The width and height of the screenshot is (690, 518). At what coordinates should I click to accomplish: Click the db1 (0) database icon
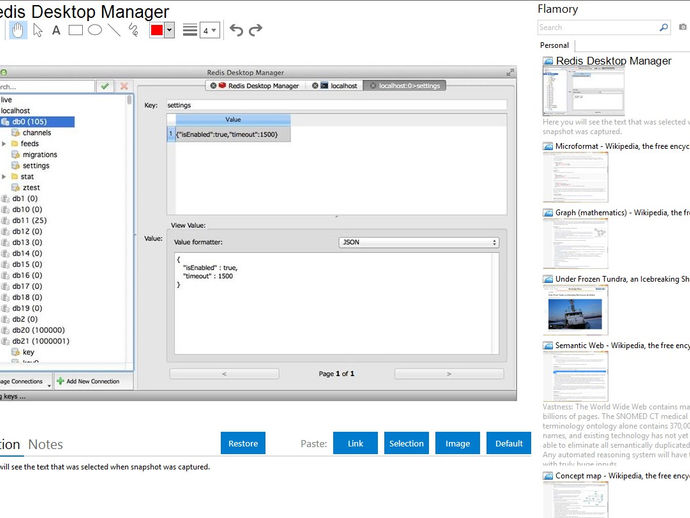point(5,198)
